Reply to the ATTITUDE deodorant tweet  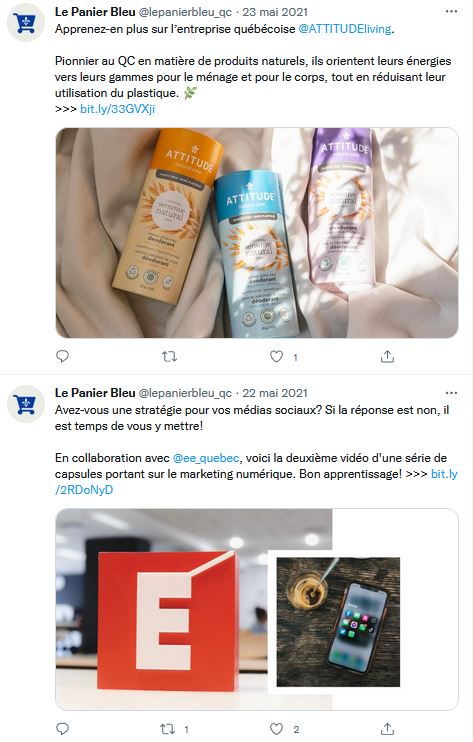tap(62, 356)
